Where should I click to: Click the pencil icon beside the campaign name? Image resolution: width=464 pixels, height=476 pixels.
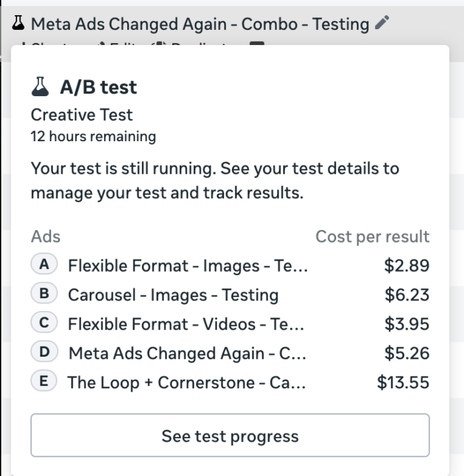pyautogui.click(x=381, y=24)
